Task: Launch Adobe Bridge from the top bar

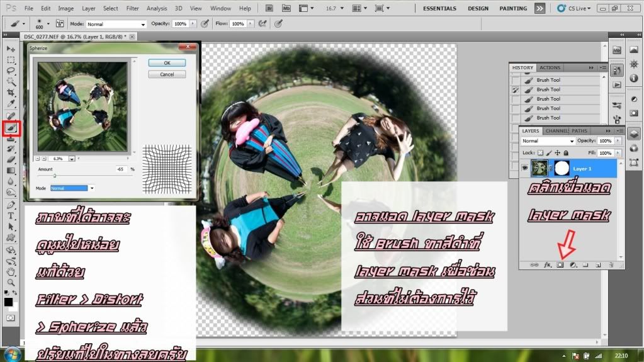Action: point(269,8)
